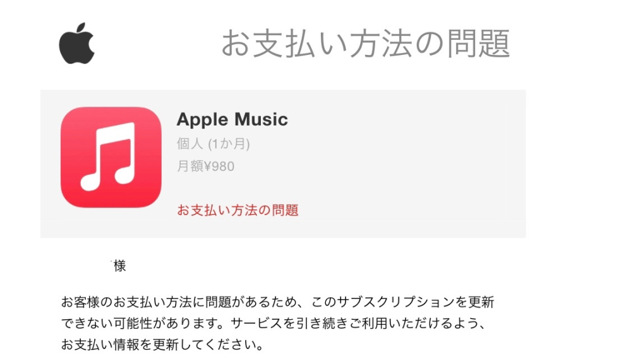Screen dimensions: 631x364
Task: Select the word 可能性 in the message
Action: coord(133,324)
